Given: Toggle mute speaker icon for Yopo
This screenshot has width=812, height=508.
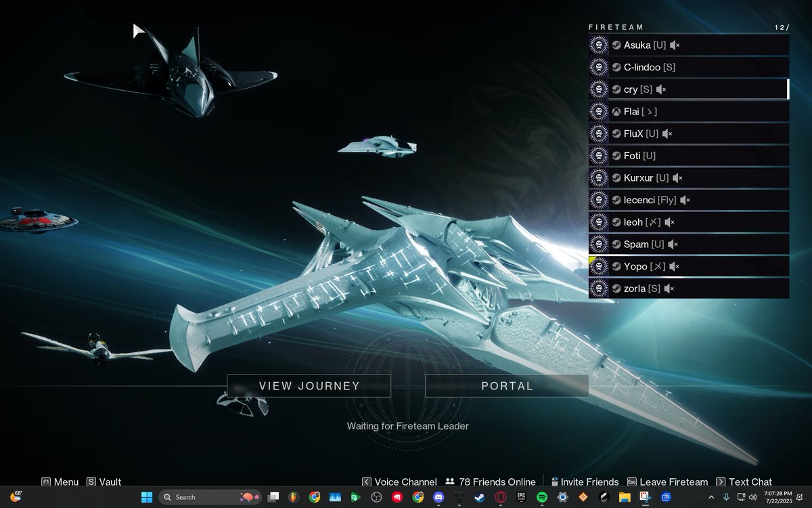Looking at the screenshot, I should pos(675,266).
